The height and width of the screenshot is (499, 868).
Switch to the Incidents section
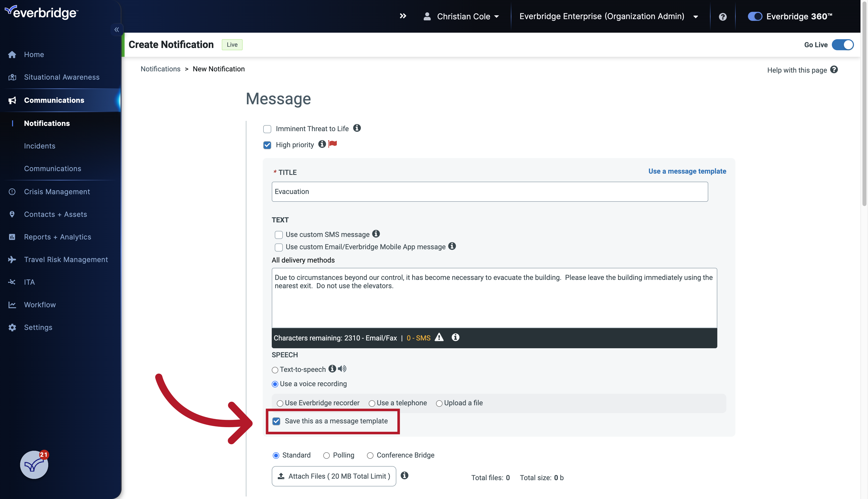(39, 146)
